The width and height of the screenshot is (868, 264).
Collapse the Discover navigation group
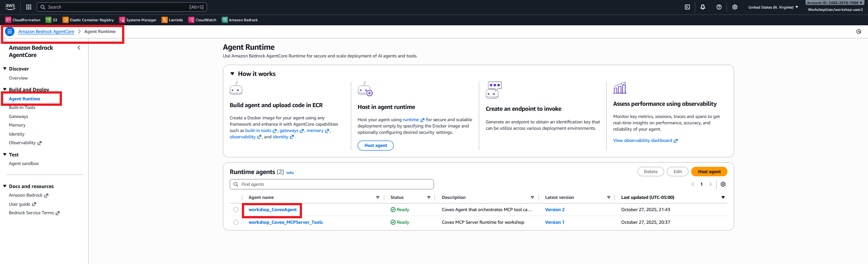(x=5, y=69)
